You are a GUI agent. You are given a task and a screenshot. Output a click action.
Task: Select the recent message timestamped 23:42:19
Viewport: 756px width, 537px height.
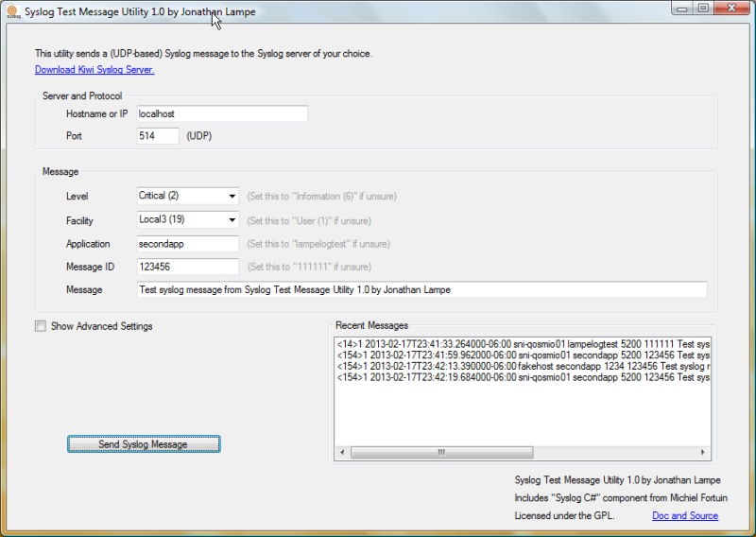click(x=523, y=377)
